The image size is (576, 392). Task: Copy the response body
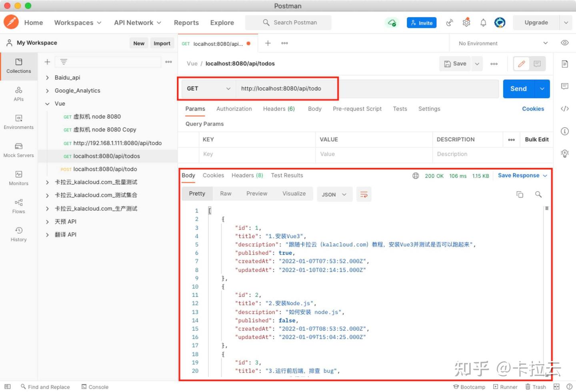[520, 194]
